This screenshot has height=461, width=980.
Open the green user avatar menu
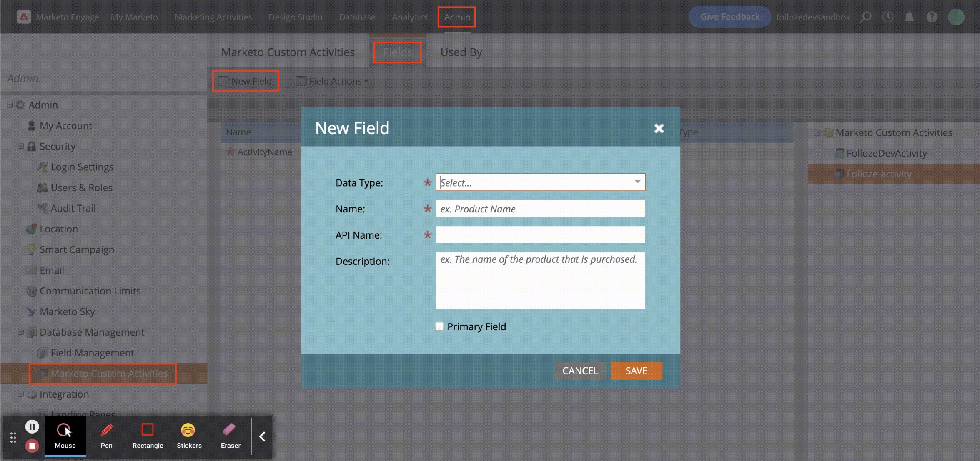click(956, 17)
